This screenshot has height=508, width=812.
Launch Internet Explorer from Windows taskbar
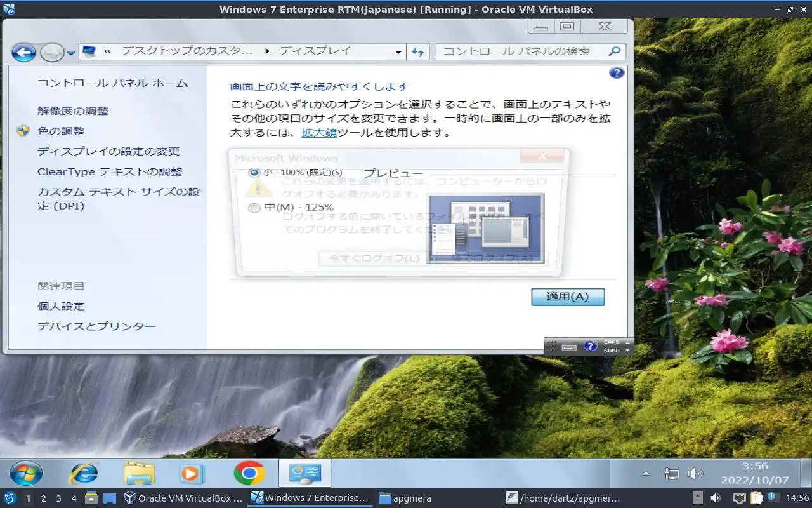point(84,473)
